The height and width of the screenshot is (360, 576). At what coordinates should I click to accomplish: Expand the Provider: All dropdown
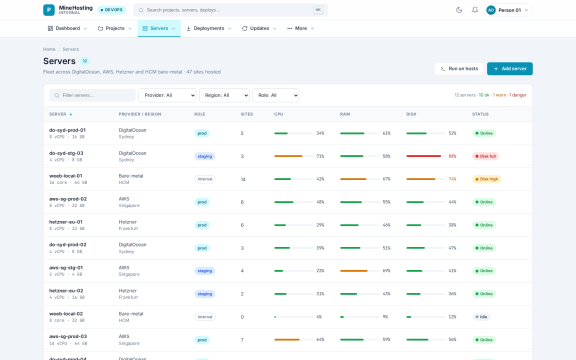tap(167, 95)
